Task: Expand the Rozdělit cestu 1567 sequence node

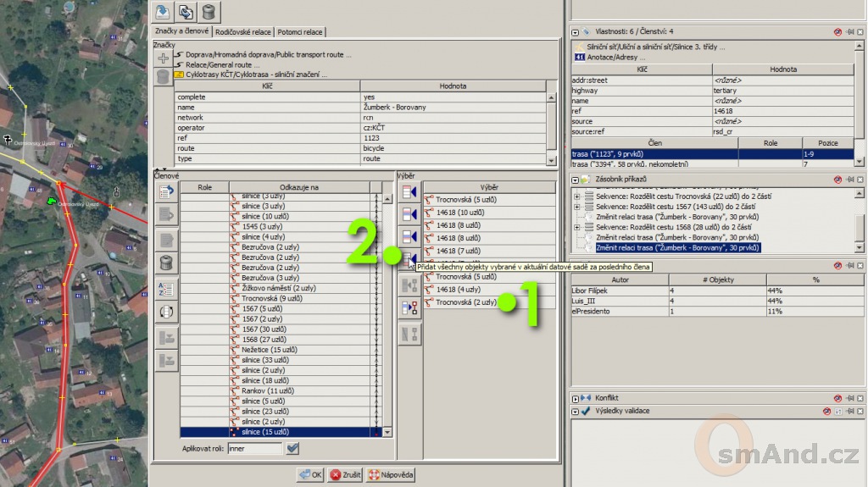Action: (x=576, y=207)
